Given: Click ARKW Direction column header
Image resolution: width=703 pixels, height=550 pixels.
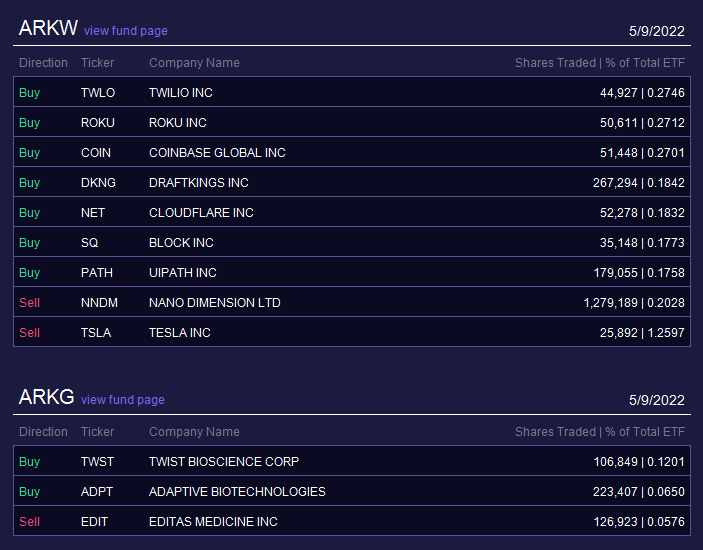Looking at the screenshot, I should 43,63.
